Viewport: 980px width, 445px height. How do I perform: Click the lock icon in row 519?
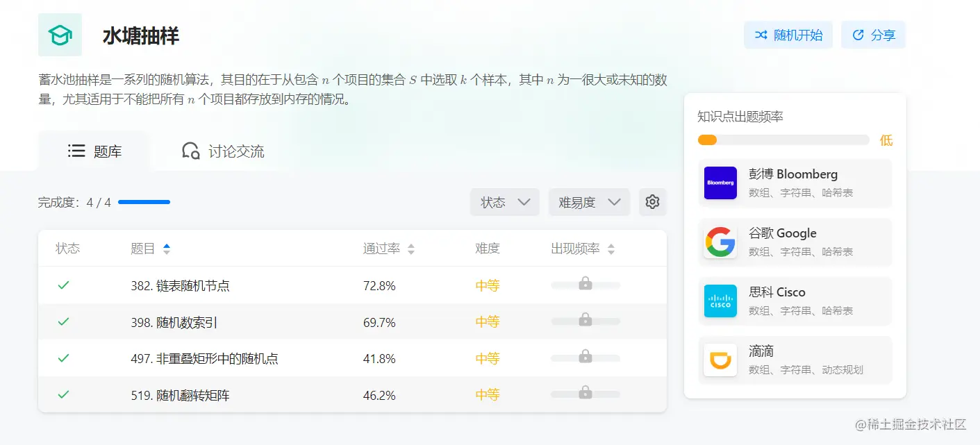pos(585,392)
